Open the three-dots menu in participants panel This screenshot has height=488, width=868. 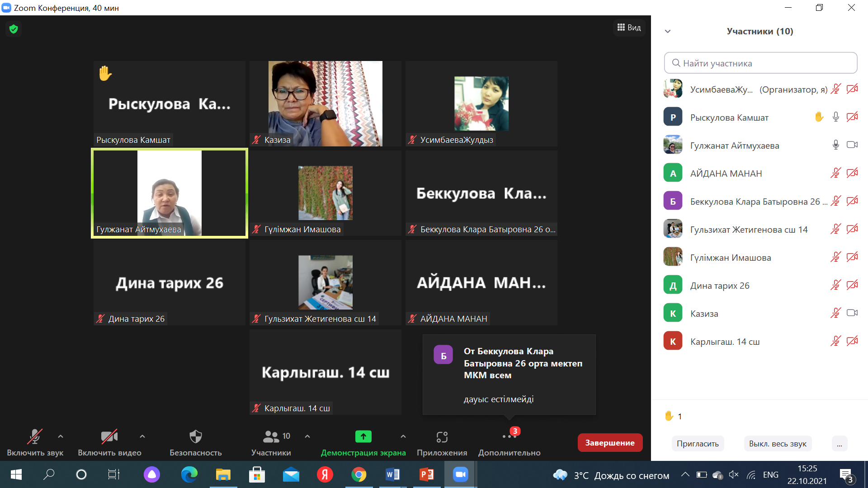tap(839, 444)
